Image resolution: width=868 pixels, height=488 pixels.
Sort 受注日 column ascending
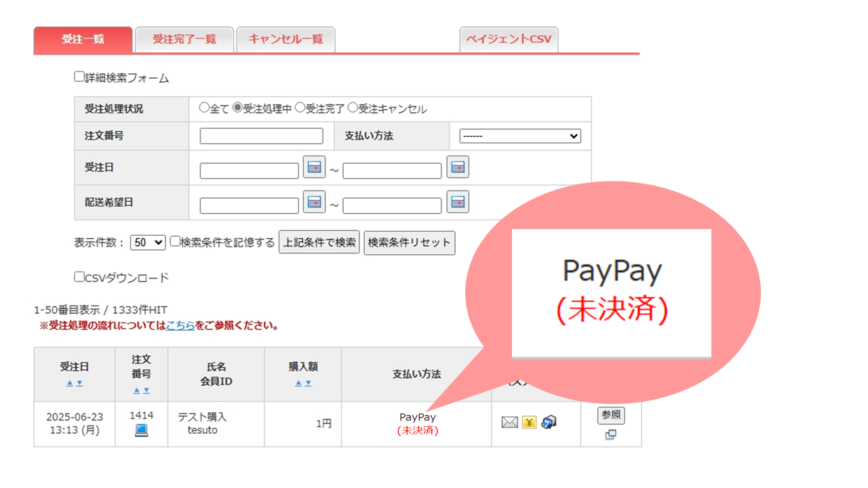coord(69,383)
